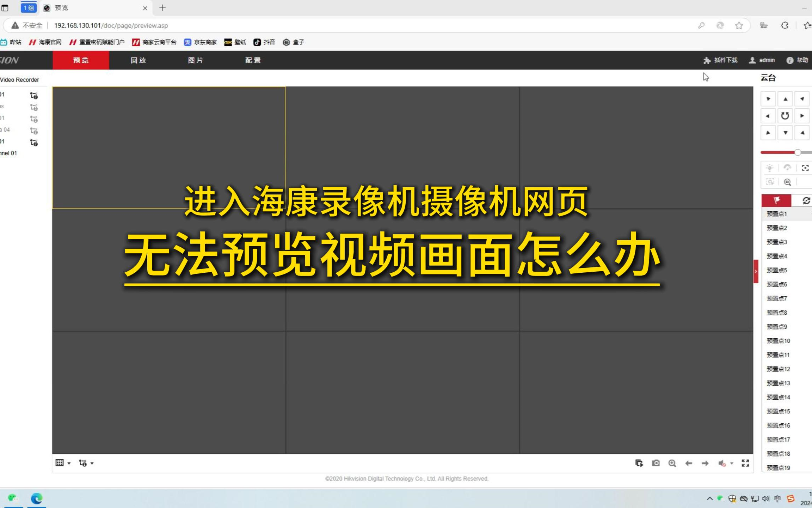Show hidden tray icons chevron

click(709, 499)
